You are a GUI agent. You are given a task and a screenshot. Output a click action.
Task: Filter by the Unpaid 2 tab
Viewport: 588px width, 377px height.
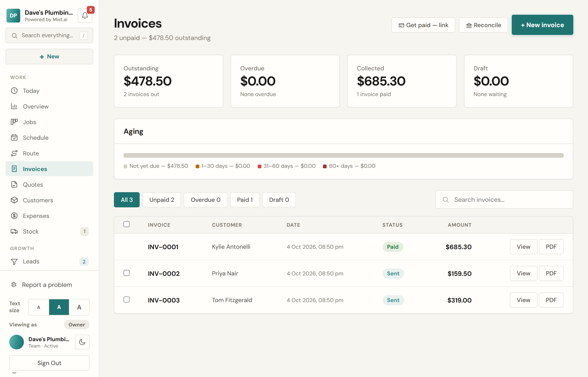point(162,200)
